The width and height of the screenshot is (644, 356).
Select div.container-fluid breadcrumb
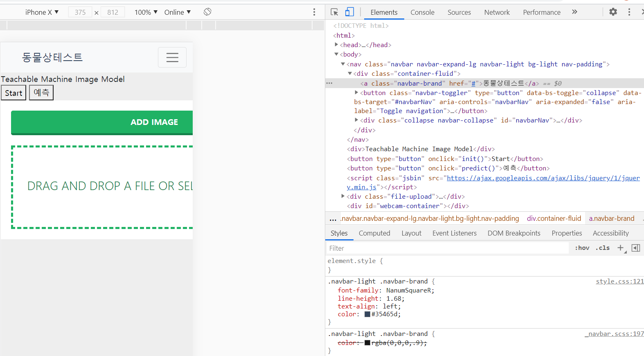tap(554, 218)
